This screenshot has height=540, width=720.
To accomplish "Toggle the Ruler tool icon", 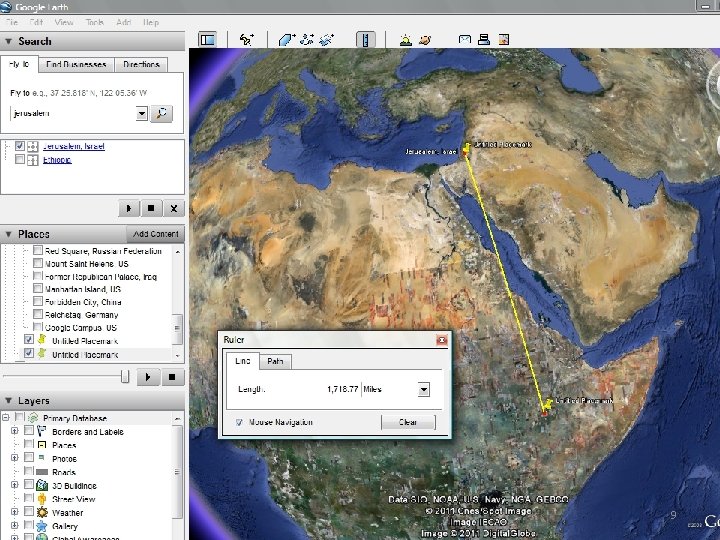I will [366, 39].
